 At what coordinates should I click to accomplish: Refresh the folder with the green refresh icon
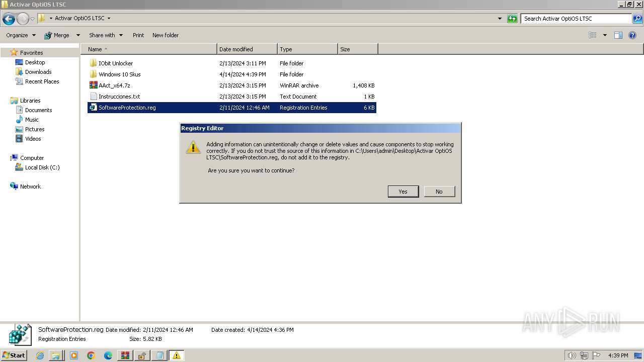pyautogui.click(x=512, y=19)
